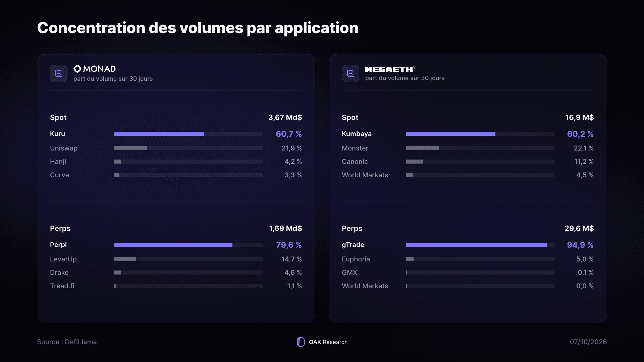The width and height of the screenshot is (644, 362).
Task: Click the Monad spot total "3,67 Md$"
Action: click(285, 117)
